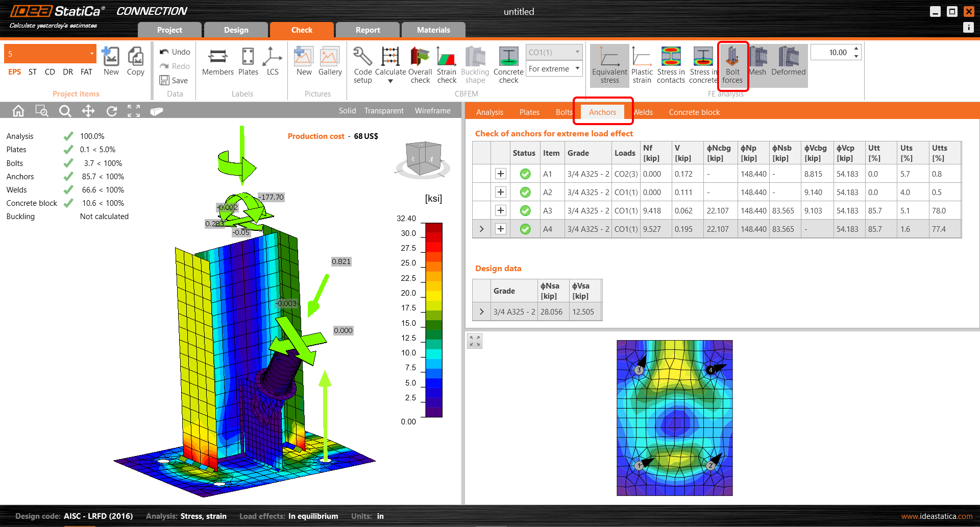Open the Equivalent stress view
Screen dimensions: 980x527
609,65
